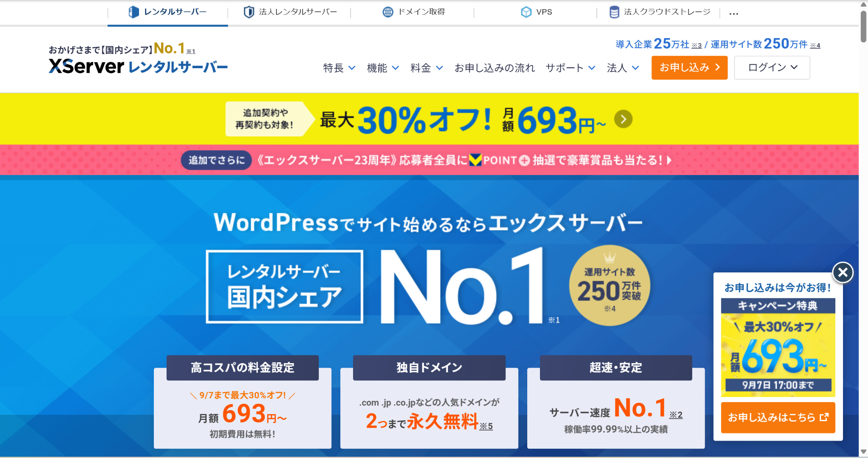The height and width of the screenshot is (458, 868).
Task: Click the ※4 footnote link in header
Action: 815,45
